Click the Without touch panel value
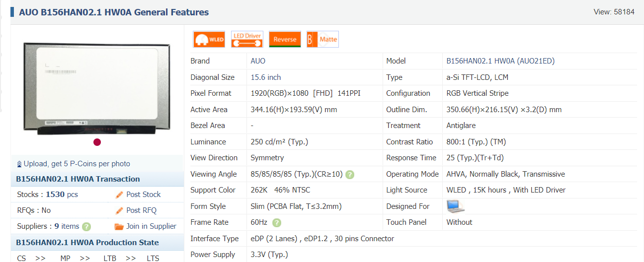 pyautogui.click(x=459, y=222)
